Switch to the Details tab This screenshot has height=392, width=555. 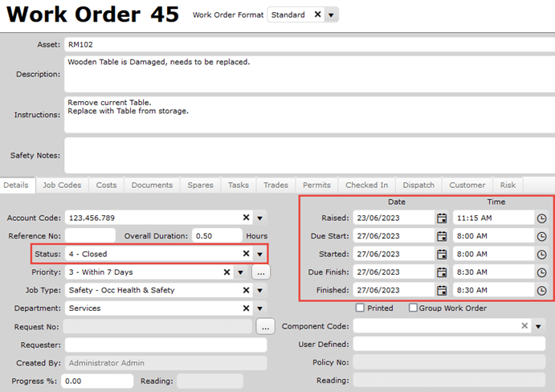point(16,186)
